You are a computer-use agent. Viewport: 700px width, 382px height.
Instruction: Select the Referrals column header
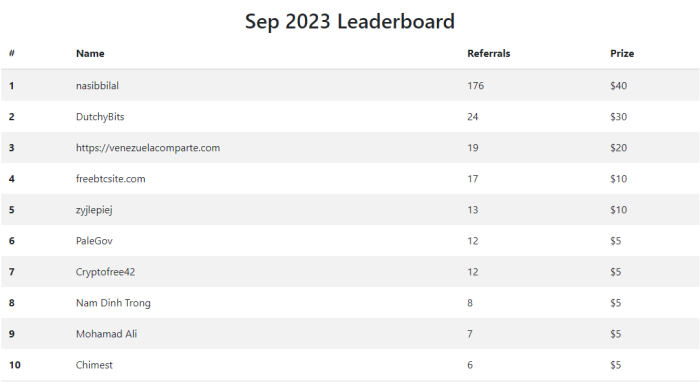[488, 54]
